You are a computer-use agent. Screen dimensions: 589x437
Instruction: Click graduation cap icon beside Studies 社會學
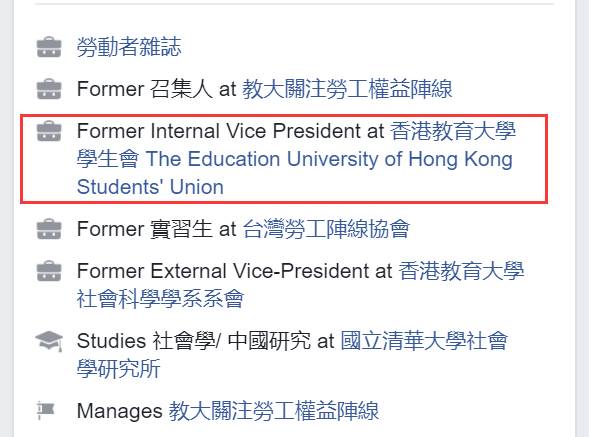49,341
